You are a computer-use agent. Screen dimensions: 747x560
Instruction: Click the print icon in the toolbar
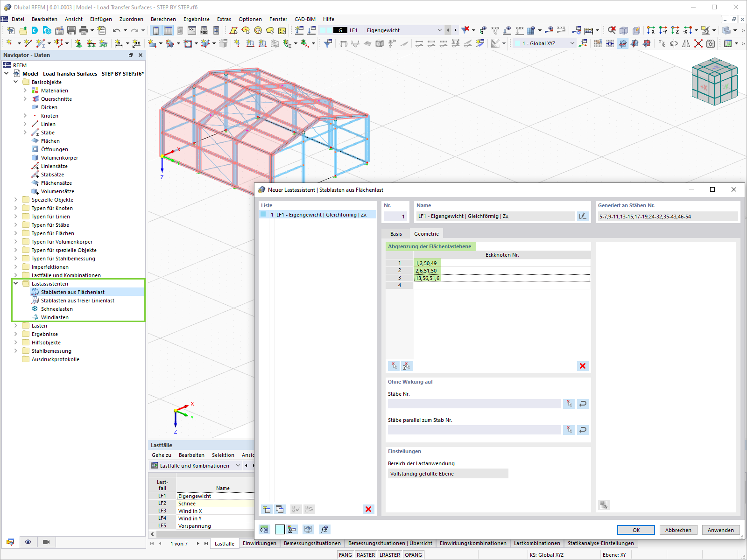[84, 30]
